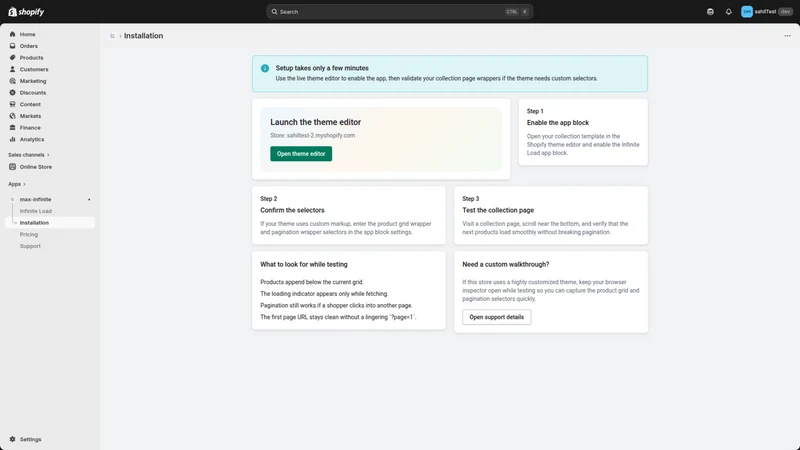Screen dimensions: 800x450
Task: Click the notifications bell icon
Action: click(729, 12)
